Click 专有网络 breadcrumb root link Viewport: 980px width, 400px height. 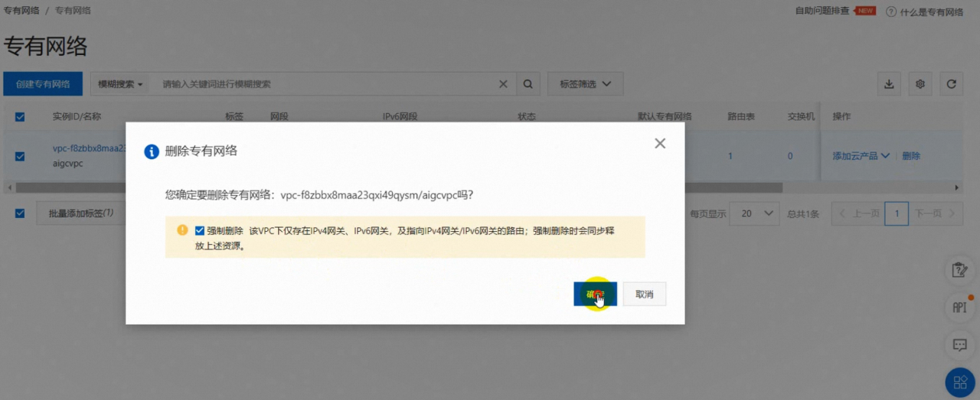click(23, 11)
